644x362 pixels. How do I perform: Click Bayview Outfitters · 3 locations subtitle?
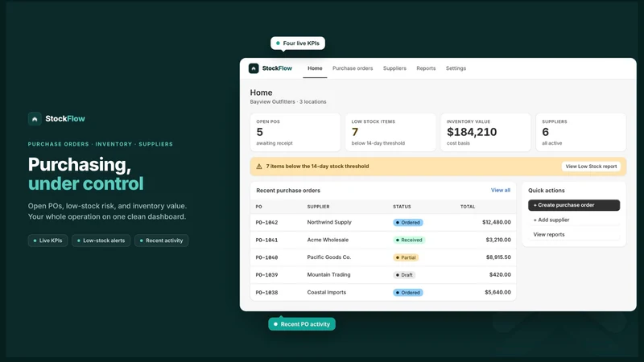click(288, 102)
